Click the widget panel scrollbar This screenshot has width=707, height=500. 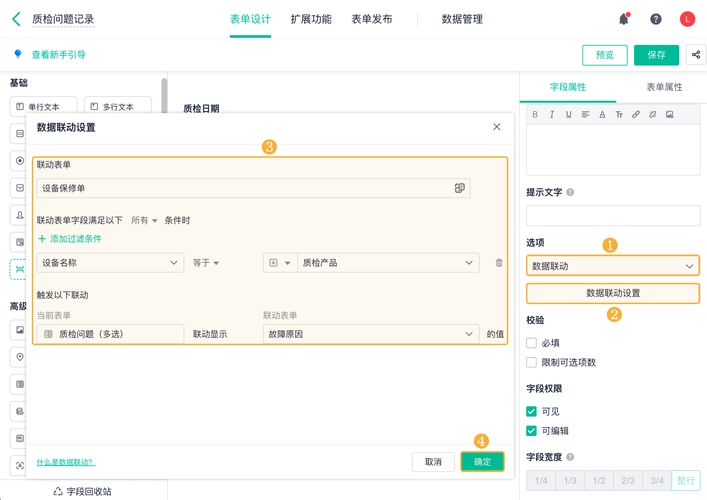point(164,95)
